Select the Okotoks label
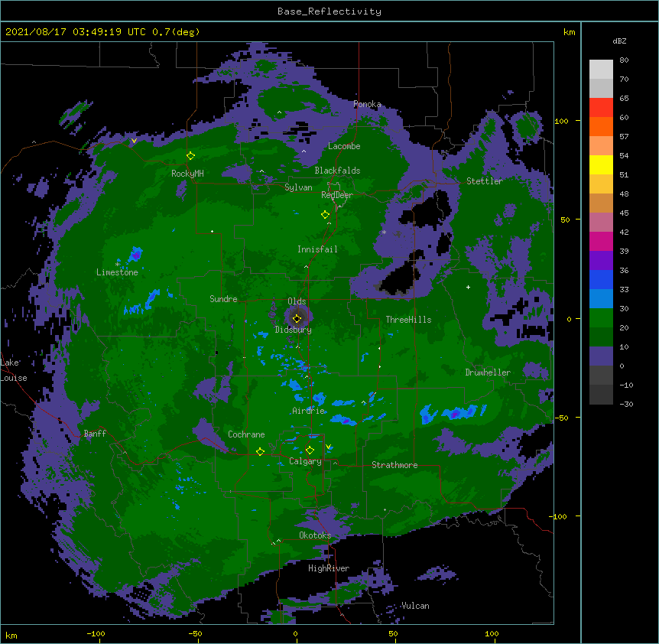 (315, 535)
